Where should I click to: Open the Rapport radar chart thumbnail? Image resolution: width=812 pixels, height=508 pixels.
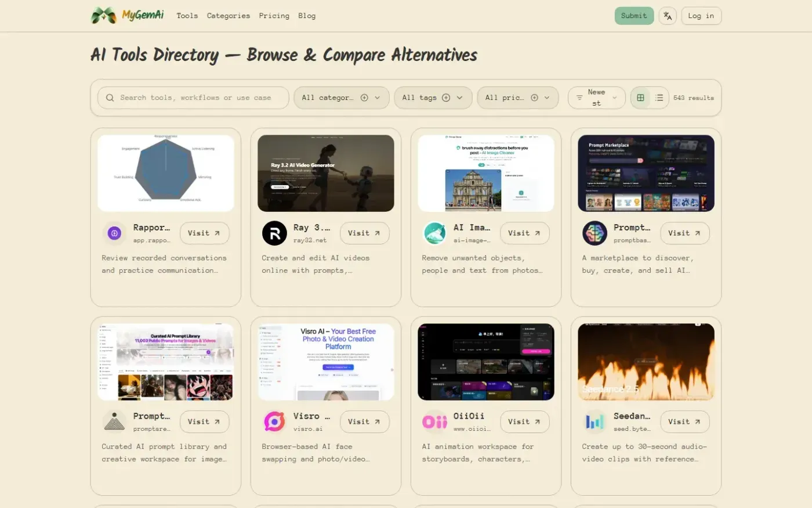tap(166, 173)
